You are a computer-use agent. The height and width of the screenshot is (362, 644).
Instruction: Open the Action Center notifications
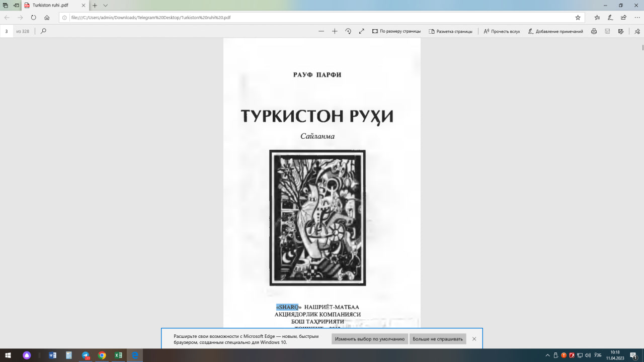(x=633, y=355)
